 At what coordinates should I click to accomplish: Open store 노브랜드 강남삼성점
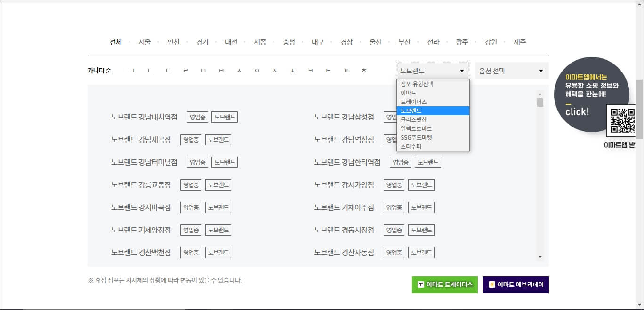pos(344,117)
